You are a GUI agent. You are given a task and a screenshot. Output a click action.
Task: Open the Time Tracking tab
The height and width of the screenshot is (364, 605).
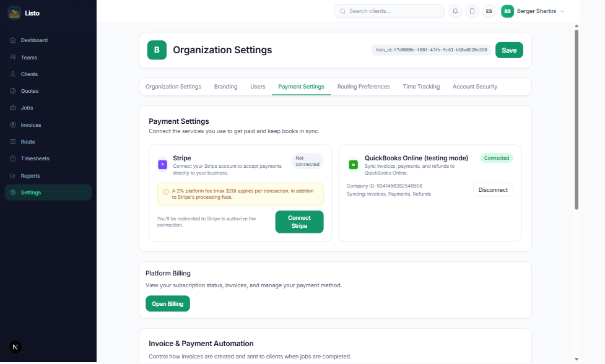(421, 87)
